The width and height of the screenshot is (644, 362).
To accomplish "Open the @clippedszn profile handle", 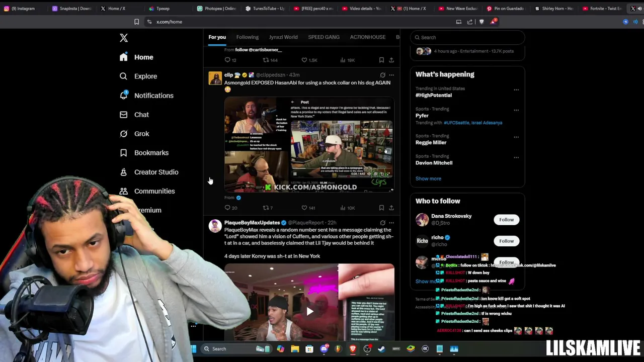I will tap(271, 75).
